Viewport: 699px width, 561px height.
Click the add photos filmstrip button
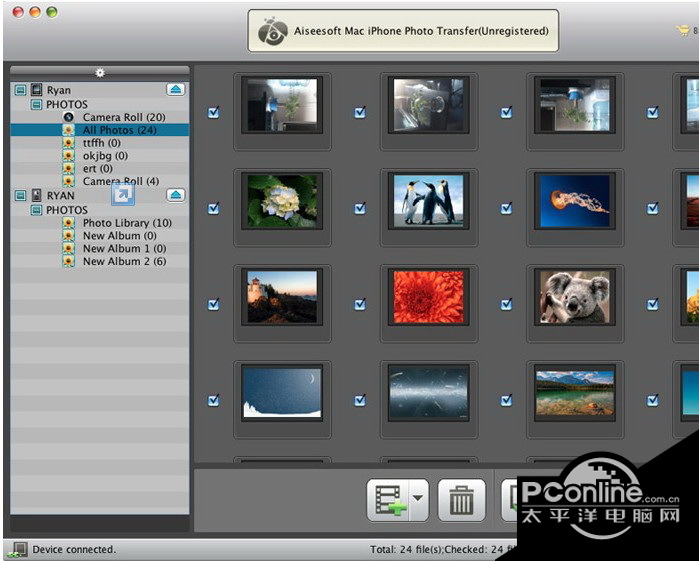(388, 500)
